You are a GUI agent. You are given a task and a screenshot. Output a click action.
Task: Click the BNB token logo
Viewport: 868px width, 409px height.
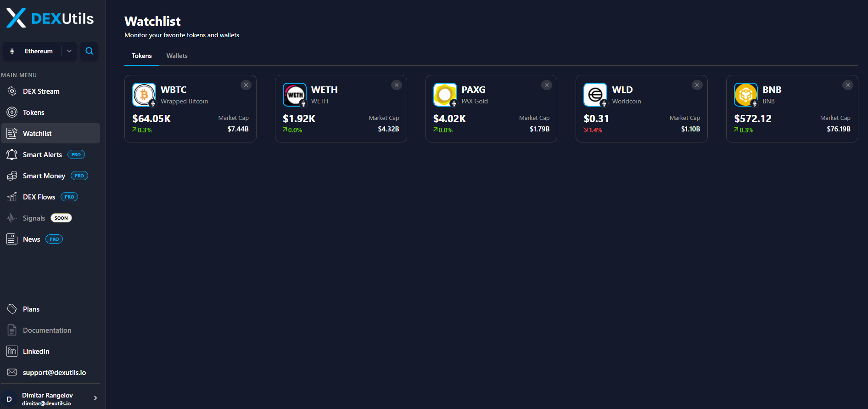pos(746,95)
